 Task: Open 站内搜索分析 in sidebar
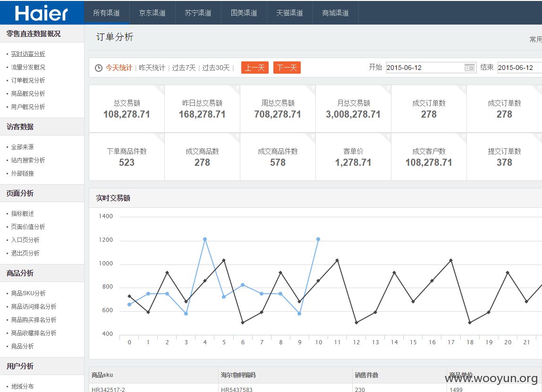click(28, 160)
